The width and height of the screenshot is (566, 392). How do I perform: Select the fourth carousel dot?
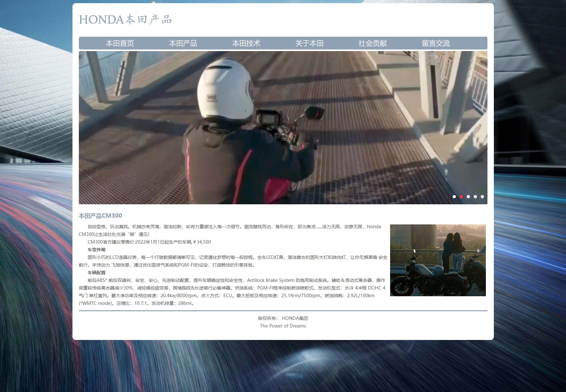pyautogui.click(x=475, y=197)
